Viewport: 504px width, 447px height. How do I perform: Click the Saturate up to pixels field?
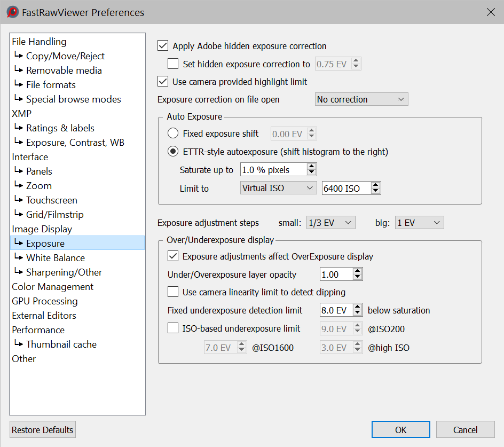point(273,170)
